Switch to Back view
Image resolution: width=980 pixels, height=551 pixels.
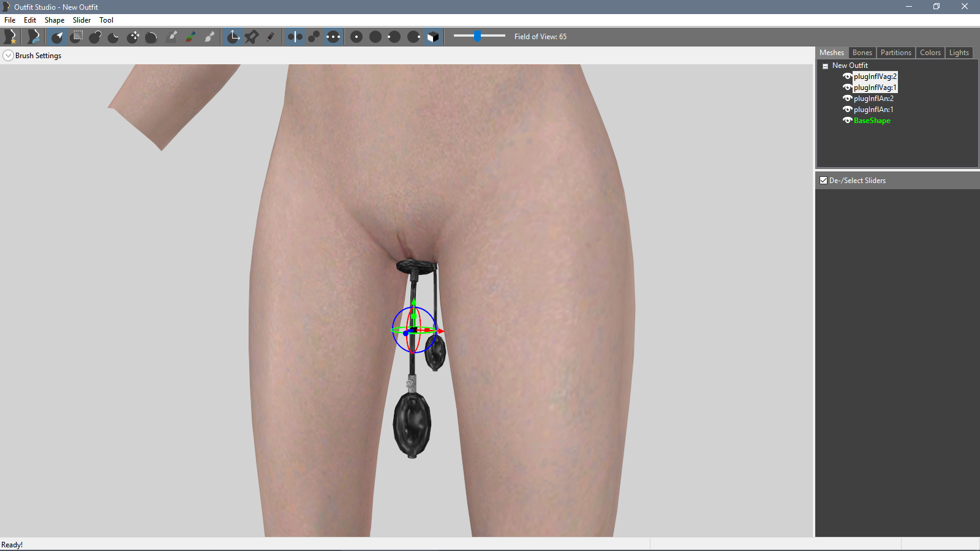pos(375,37)
